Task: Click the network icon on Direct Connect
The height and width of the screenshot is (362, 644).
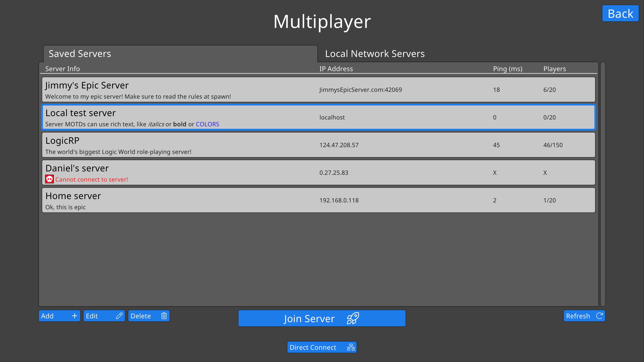Action: (x=351, y=347)
